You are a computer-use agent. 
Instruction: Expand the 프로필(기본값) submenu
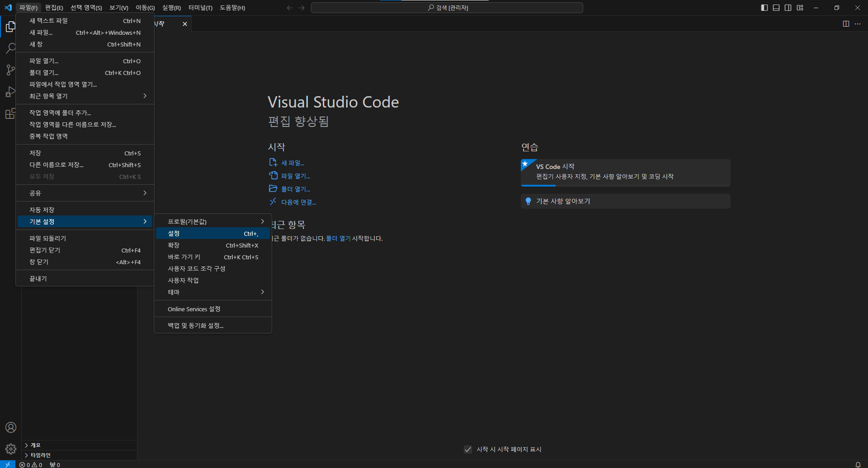click(x=213, y=222)
